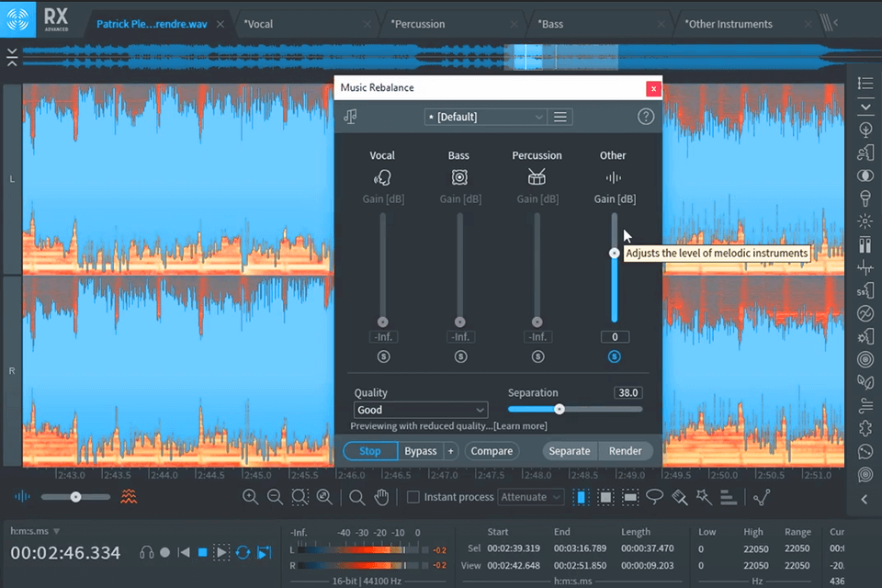Open the Attenuate mode dropdown

pyautogui.click(x=530, y=497)
